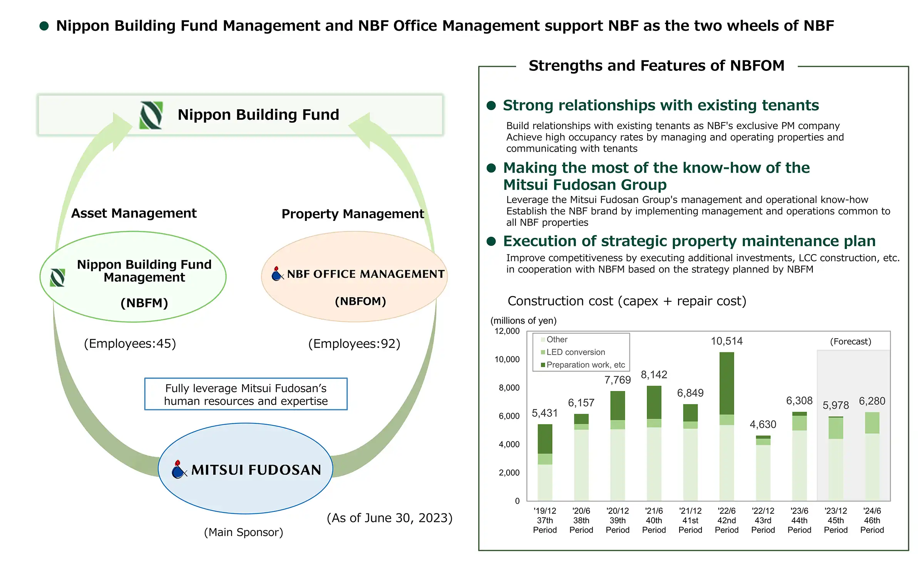
Task: Click the 6,849 bar value label
Action: click(x=690, y=393)
